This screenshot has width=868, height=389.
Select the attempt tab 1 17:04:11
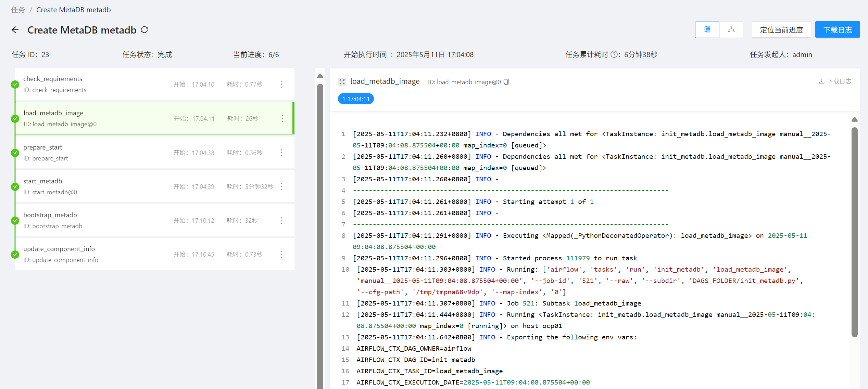pos(356,99)
